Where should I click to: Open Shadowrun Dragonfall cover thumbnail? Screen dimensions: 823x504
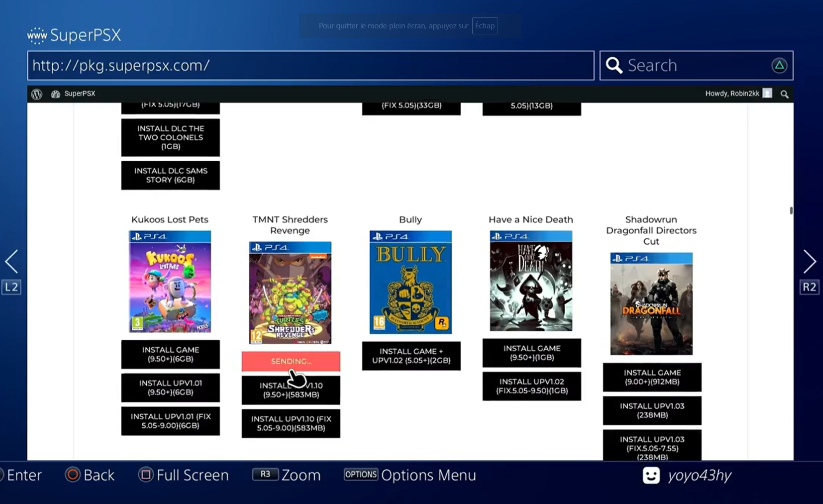(652, 303)
